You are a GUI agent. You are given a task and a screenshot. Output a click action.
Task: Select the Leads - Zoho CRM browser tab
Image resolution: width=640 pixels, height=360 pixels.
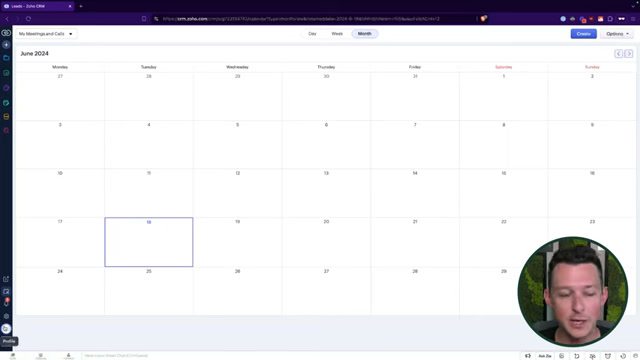pos(37,6)
